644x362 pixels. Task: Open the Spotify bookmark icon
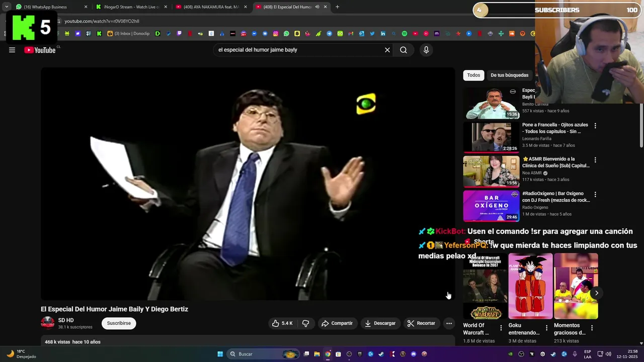[405, 34]
